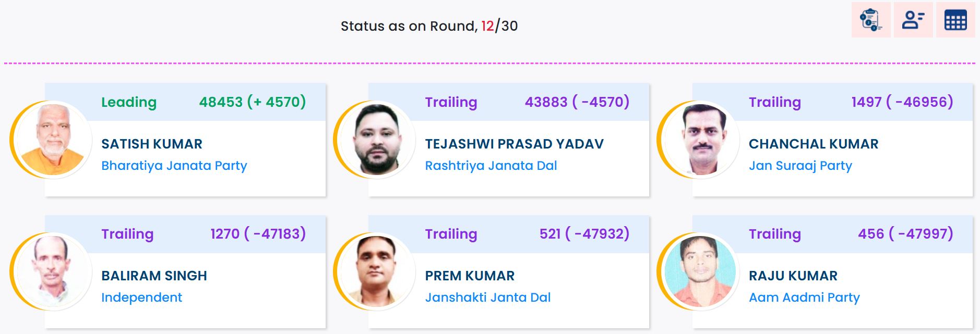Click Raju Kumar's candidate photo
Viewport: 980px width, 334px height.
(700, 271)
